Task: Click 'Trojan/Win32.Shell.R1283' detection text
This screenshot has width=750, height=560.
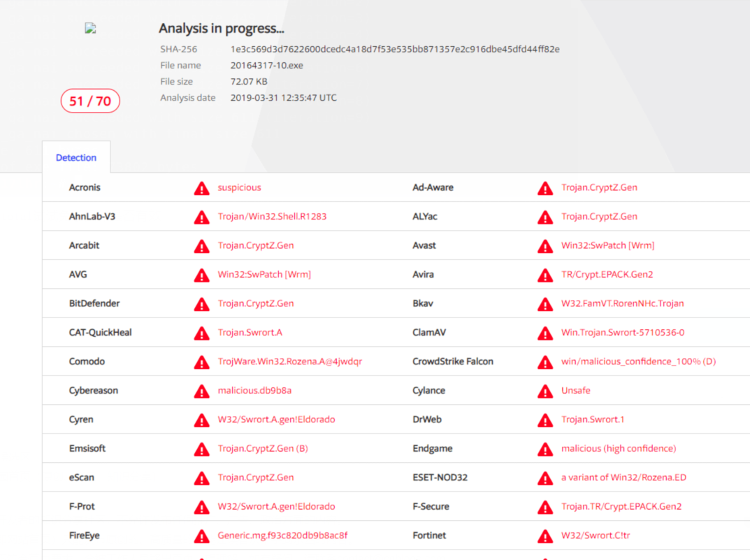Action: [x=272, y=217]
